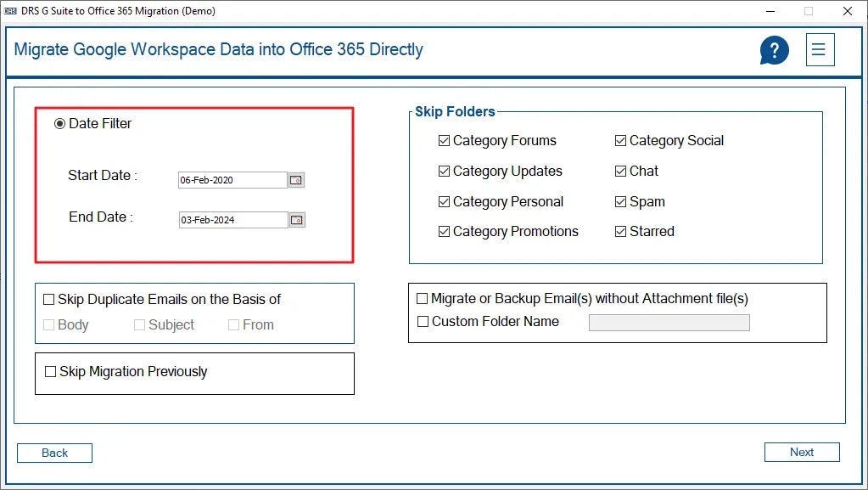868x490 pixels.
Task: Go Back to the previous step
Action: tap(55, 453)
